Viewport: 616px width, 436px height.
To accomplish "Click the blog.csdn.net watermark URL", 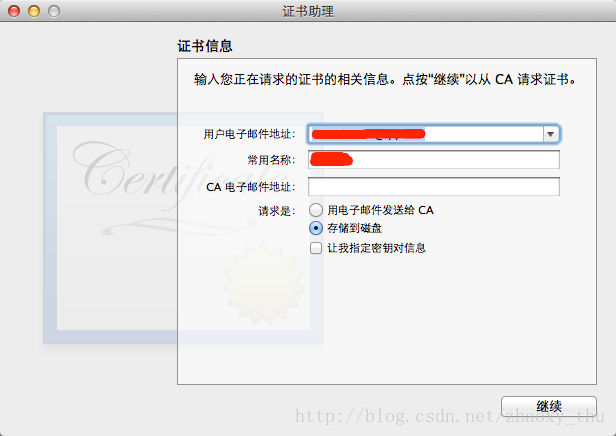I will click(x=449, y=416).
